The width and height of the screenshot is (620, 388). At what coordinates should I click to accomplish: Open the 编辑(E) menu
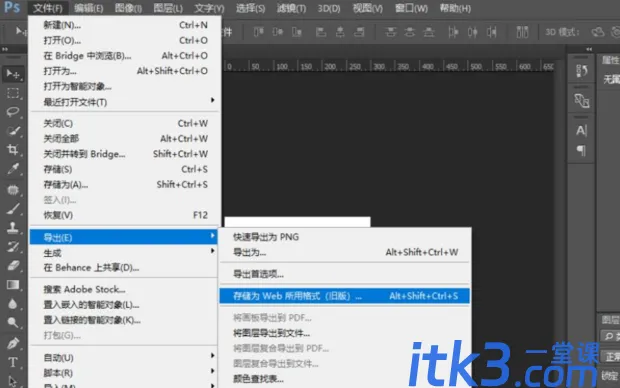click(89, 8)
